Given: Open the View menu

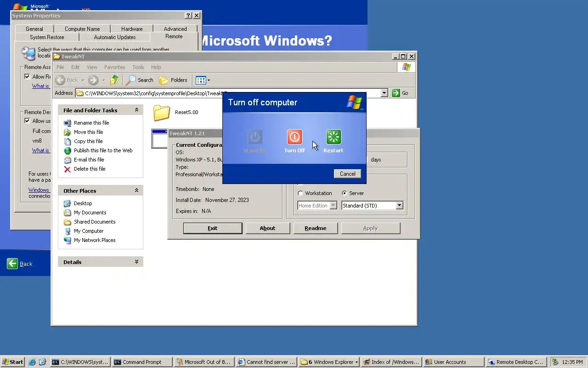Looking at the screenshot, I should [x=92, y=67].
